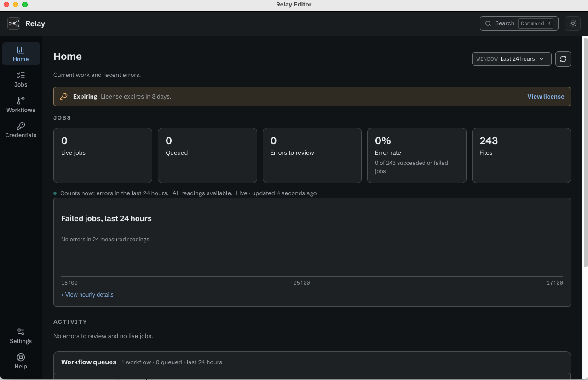The width and height of the screenshot is (588, 380).
Task: Click the View license link
Action: coord(546,96)
